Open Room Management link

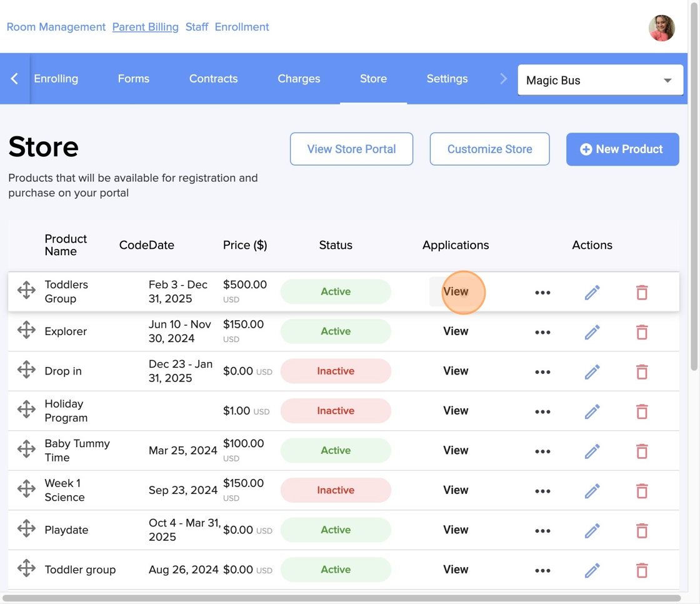[x=56, y=27]
